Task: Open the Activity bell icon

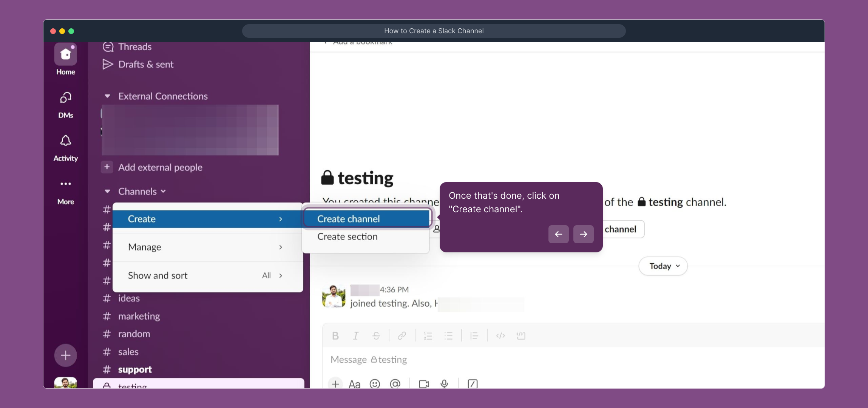Action: (x=65, y=141)
